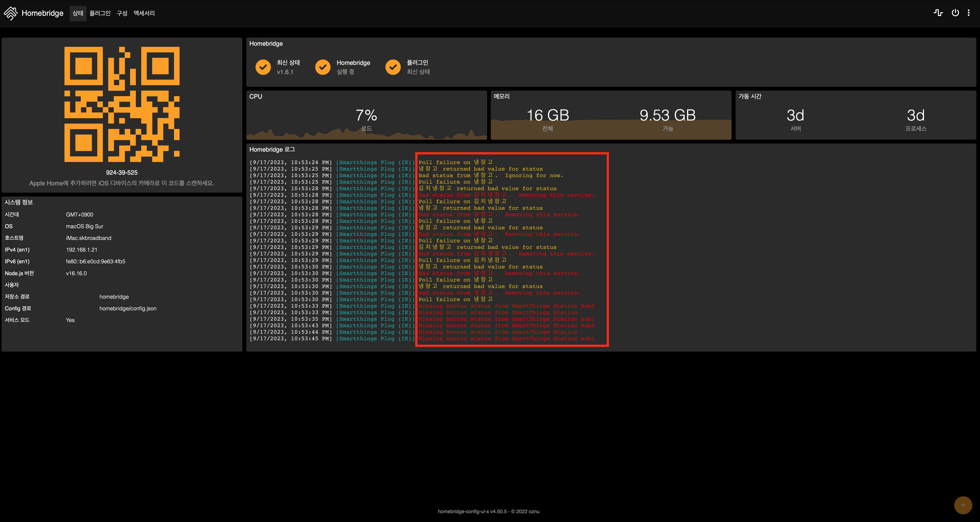The width and height of the screenshot is (980, 522).
Task: Click the HomeKit pairing QR code
Action: 122,104
